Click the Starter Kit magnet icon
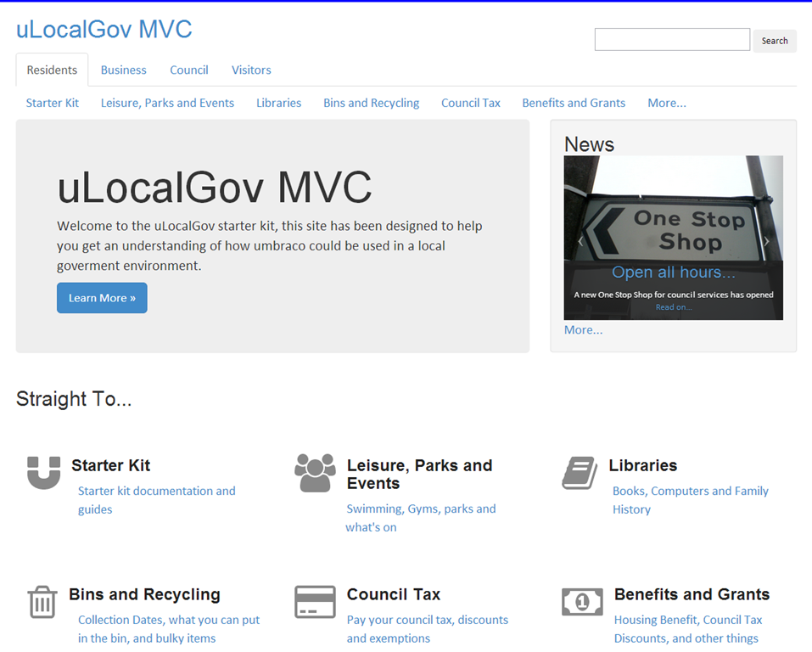 (43, 473)
